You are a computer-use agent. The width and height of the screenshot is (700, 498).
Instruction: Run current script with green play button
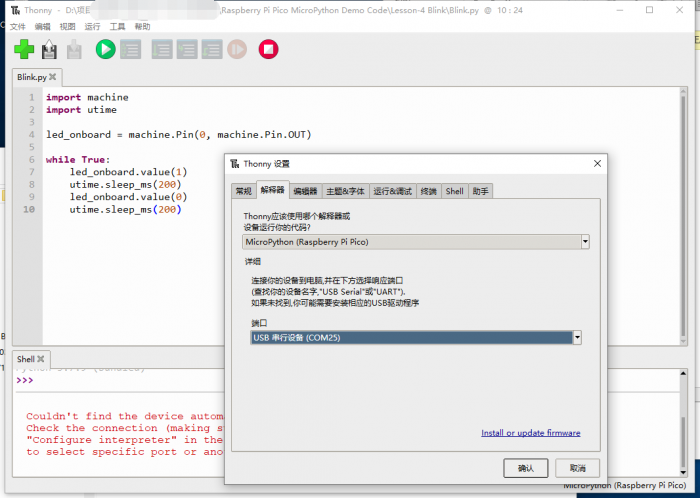pos(105,49)
